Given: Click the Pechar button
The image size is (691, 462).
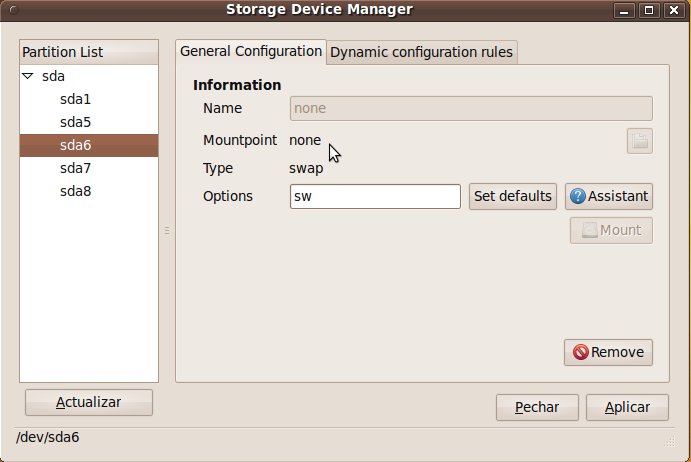Looking at the screenshot, I should coord(537,407).
